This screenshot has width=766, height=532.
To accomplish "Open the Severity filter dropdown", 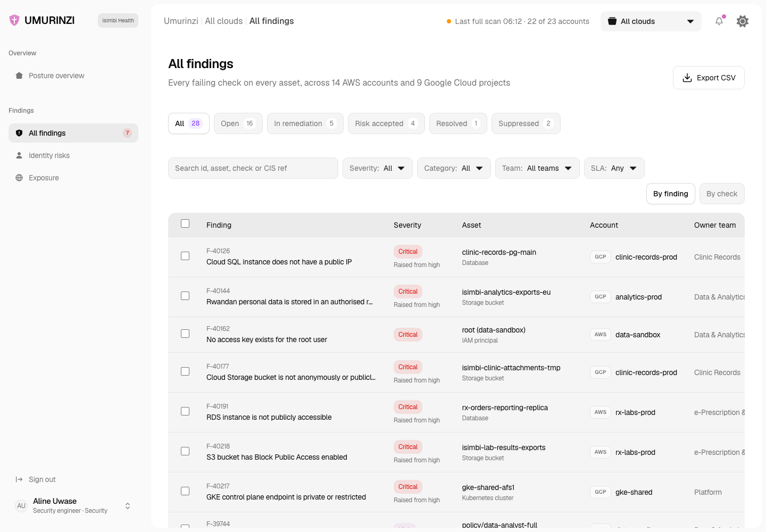I will 378,168.
